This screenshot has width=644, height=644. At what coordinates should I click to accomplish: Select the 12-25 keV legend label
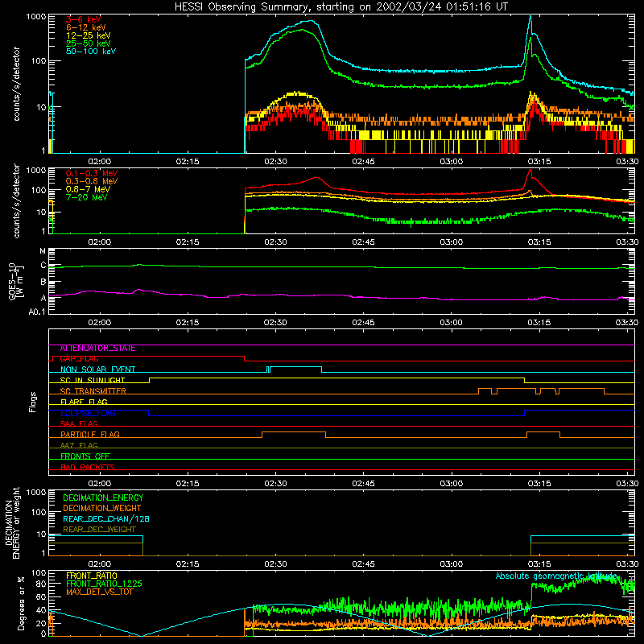coord(89,35)
